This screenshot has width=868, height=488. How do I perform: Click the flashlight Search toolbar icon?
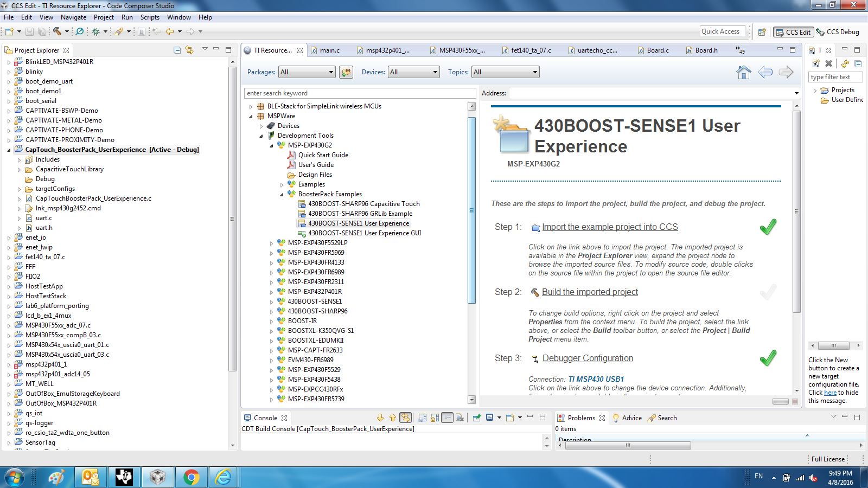[119, 31]
